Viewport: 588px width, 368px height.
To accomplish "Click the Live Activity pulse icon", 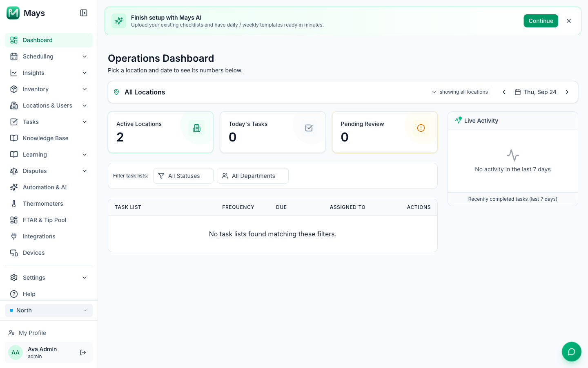I will click(x=458, y=120).
